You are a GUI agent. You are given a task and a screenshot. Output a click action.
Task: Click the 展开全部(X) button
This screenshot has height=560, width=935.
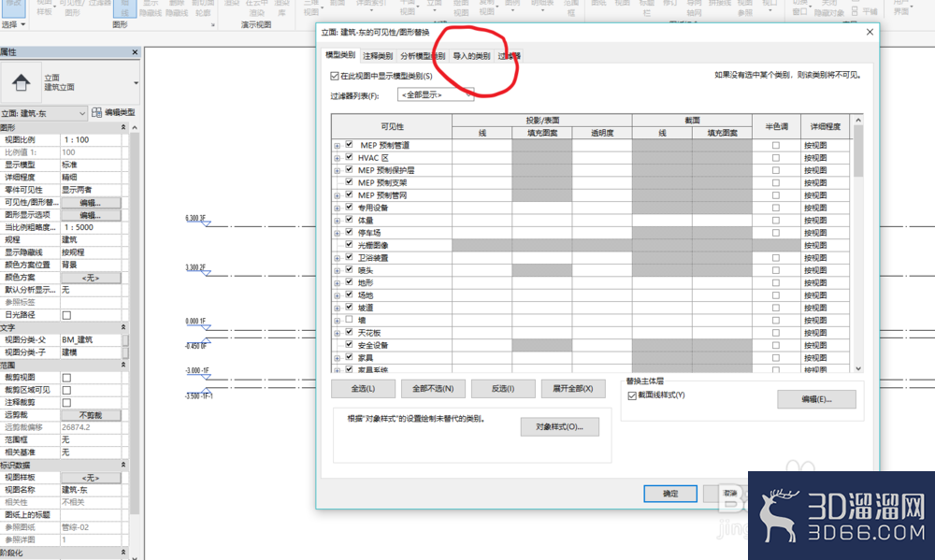573,388
